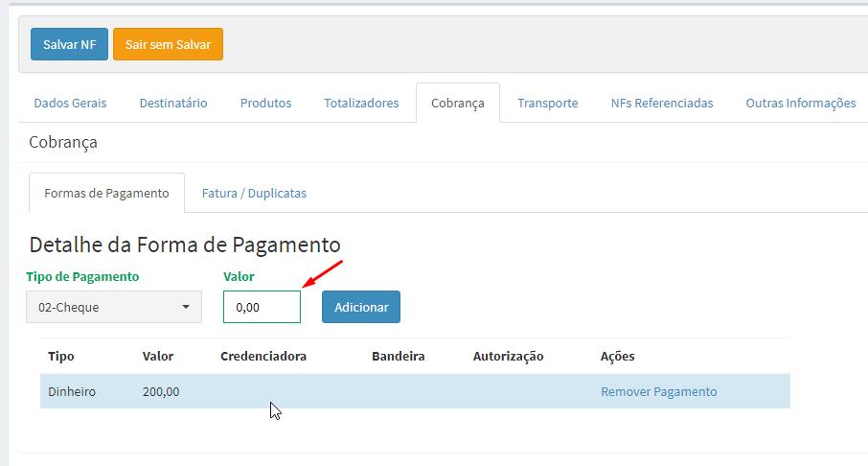Focus the Valor input field
This screenshot has width=868, height=466.
262,307
